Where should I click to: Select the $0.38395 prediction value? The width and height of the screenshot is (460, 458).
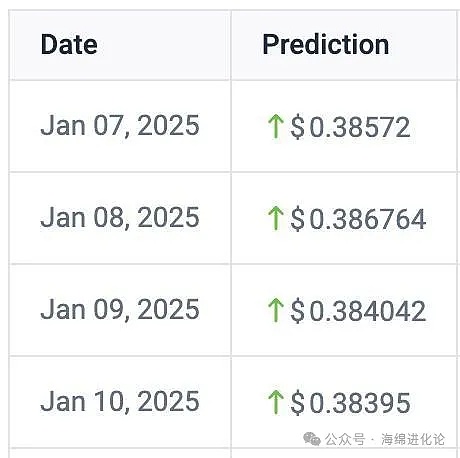(x=350, y=403)
